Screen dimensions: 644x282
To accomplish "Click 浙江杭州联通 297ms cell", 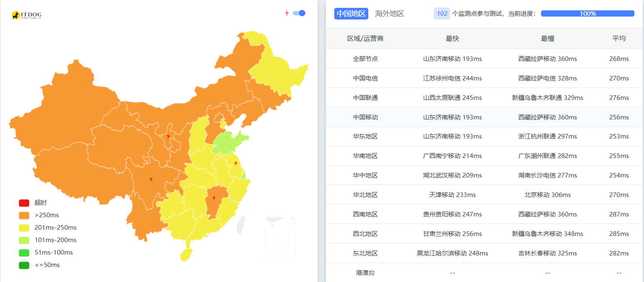I will (548, 136).
